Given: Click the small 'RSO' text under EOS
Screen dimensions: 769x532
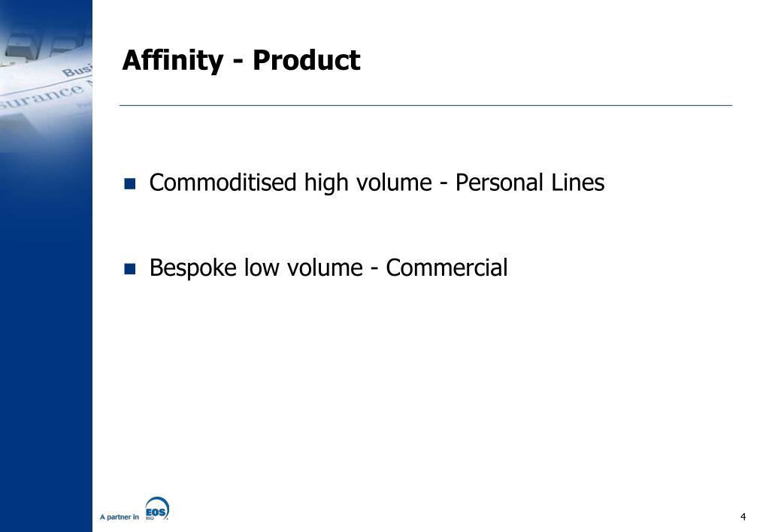Looking at the screenshot, I should tap(150, 518).
